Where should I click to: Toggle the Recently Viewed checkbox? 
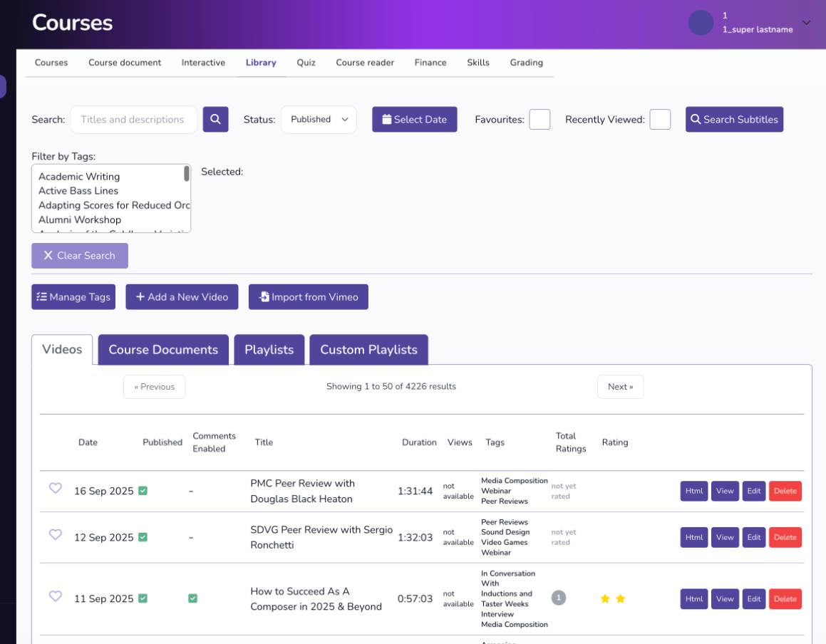(660, 120)
